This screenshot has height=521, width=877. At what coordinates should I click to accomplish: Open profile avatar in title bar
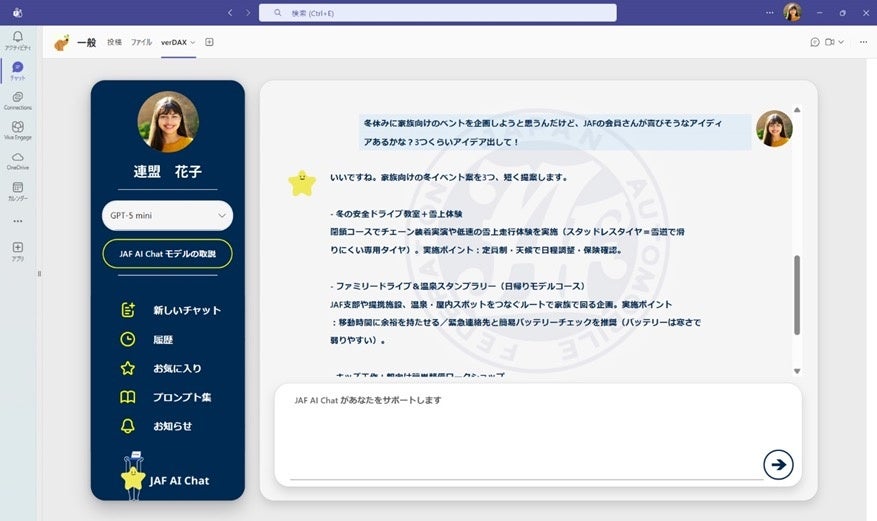(792, 12)
